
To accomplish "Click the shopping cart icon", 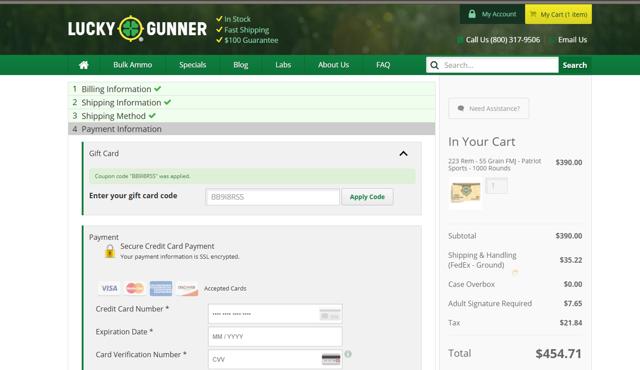I will 533,14.
